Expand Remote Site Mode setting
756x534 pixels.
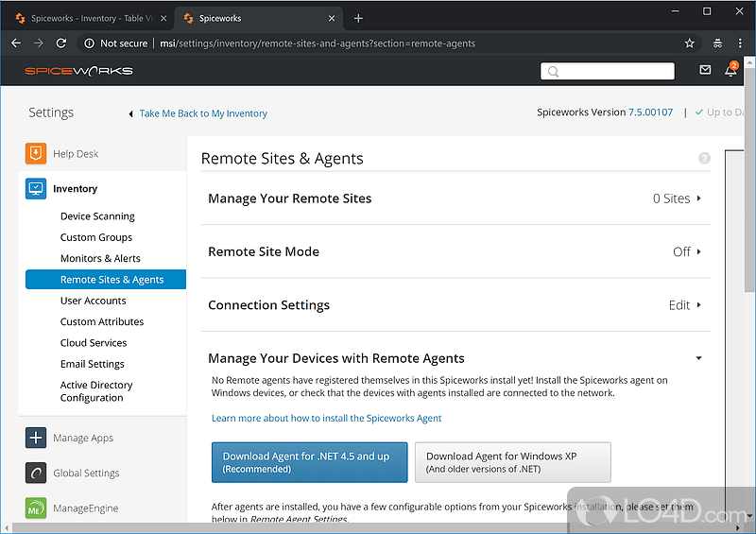[x=455, y=251]
